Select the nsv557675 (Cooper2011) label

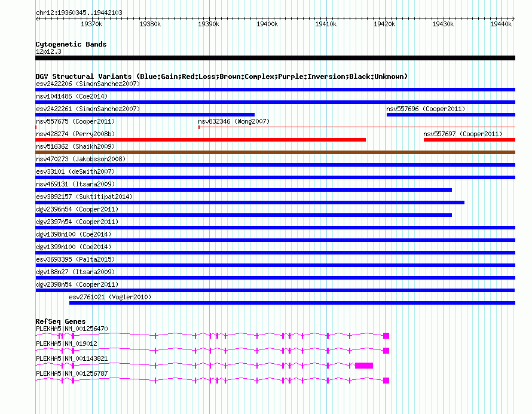(75, 121)
